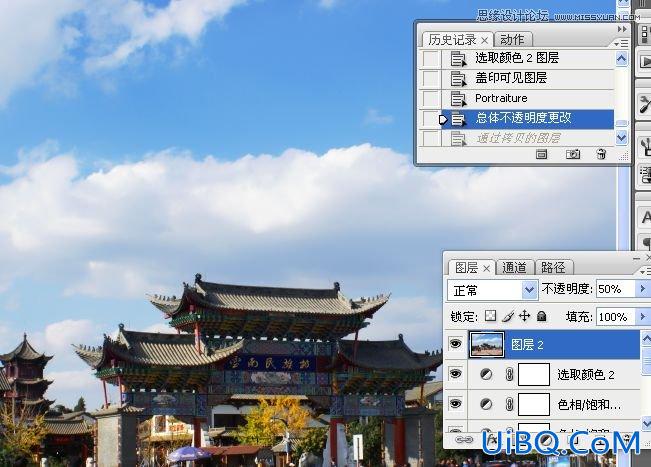Hide the 图层 2 layer
Image resolution: width=651 pixels, height=467 pixels.
coord(456,344)
